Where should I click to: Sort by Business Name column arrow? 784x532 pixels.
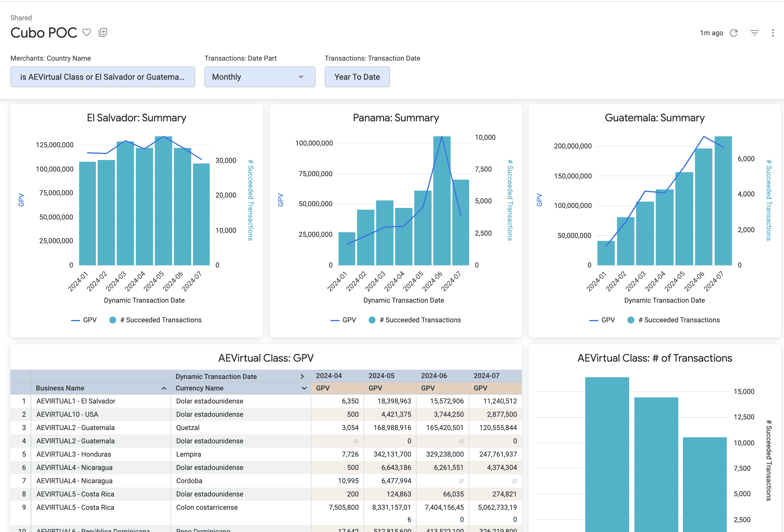tap(164, 388)
